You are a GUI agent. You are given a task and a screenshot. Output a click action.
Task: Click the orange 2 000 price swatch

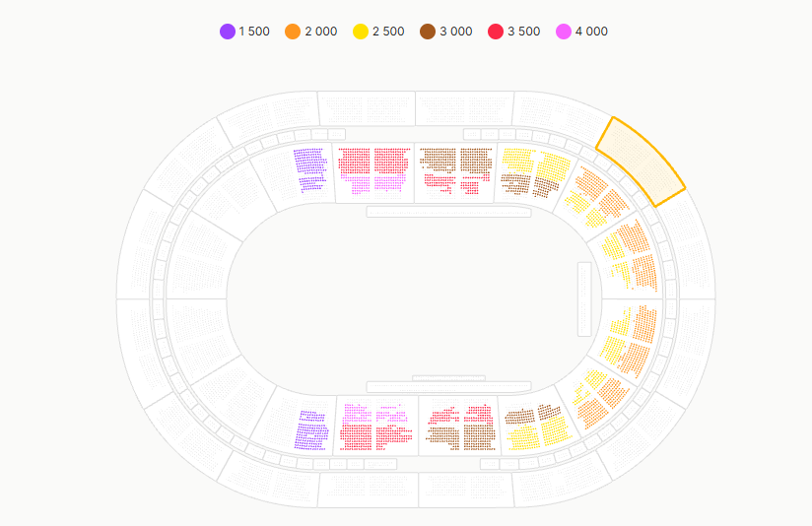293,32
